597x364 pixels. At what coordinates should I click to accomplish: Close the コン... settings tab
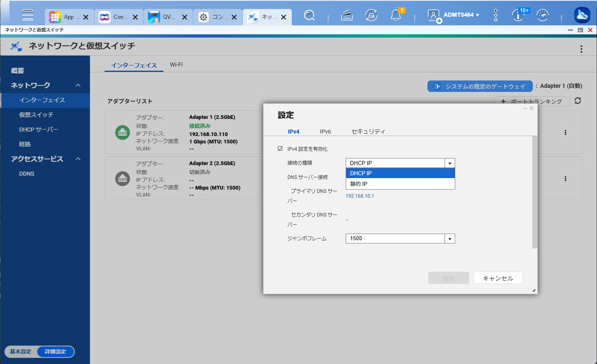click(x=234, y=17)
